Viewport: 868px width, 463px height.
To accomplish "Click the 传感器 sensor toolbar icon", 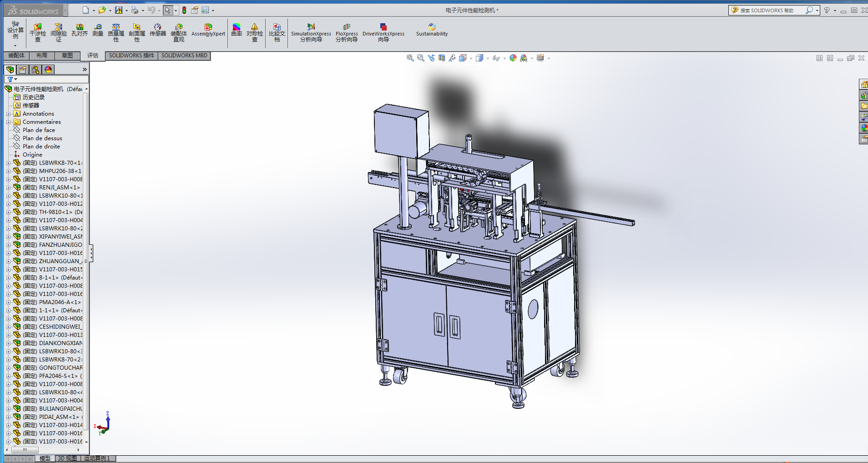I will point(157,30).
